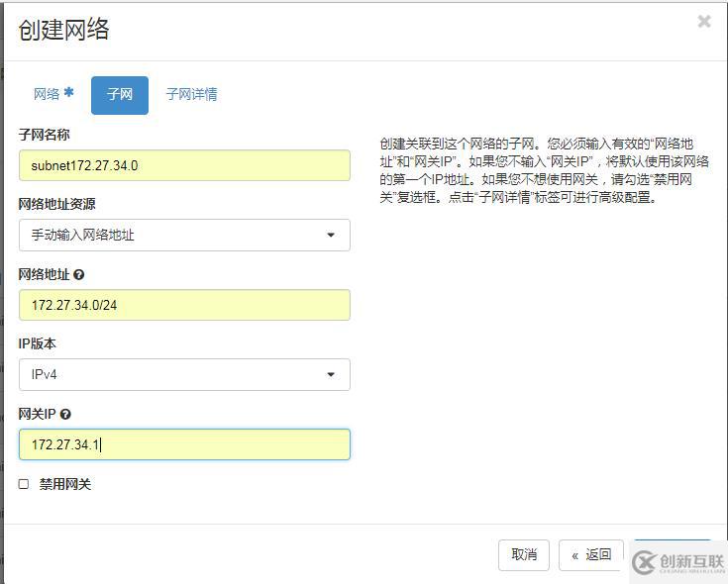The image size is (728, 584).
Task: Click the IP版本 field label
Action: tap(38, 343)
